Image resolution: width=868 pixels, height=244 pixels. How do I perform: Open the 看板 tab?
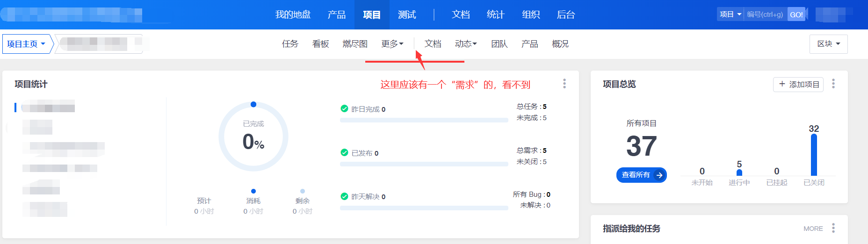[320, 44]
